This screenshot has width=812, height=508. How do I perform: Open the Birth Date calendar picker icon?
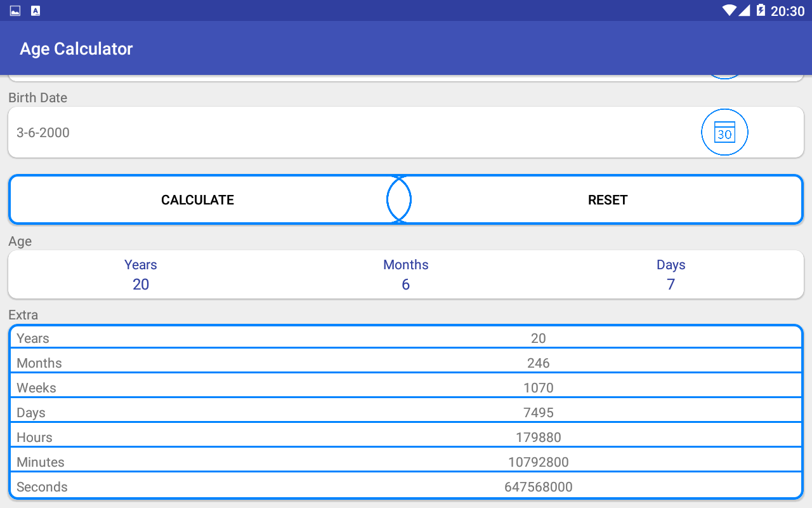[724, 133]
